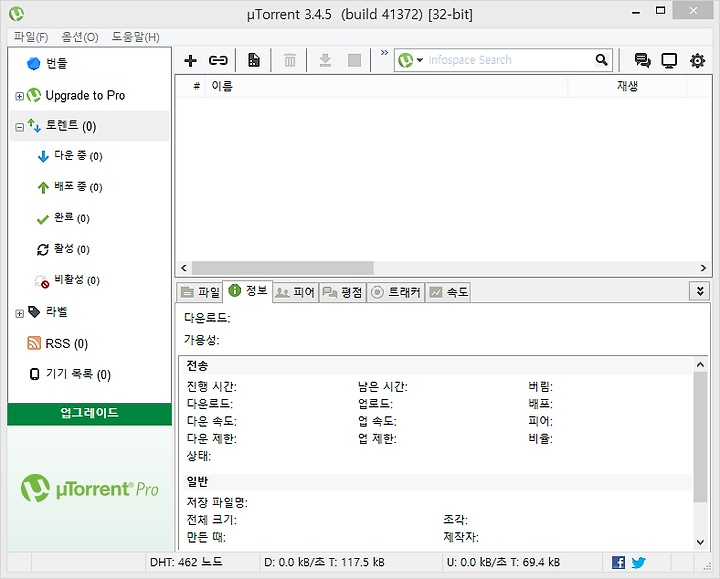Click the info pane vertical scrollbar thumb
The width and height of the screenshot is (720, 579).
point(700,437)
